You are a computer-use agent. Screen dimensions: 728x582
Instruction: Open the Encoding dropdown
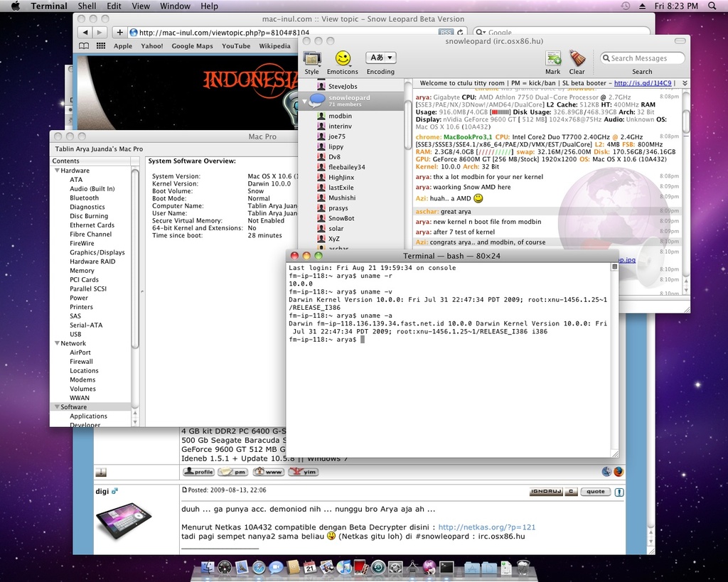point(381,58)
